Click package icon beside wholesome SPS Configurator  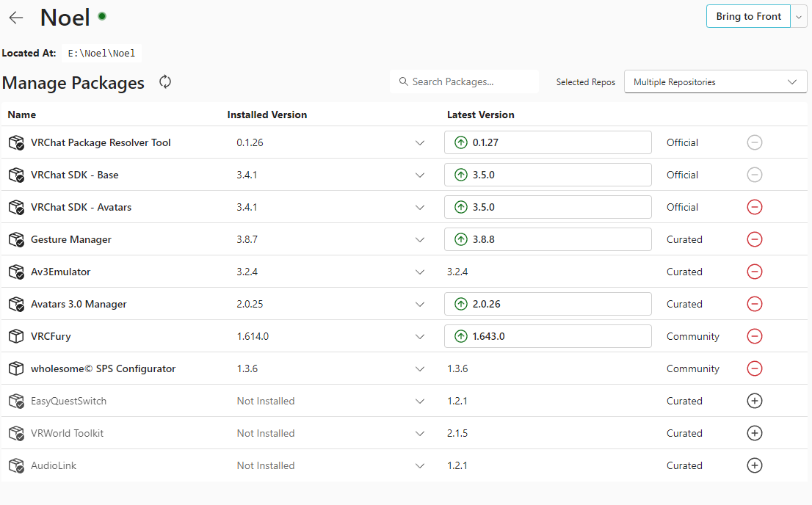[17, 368]
